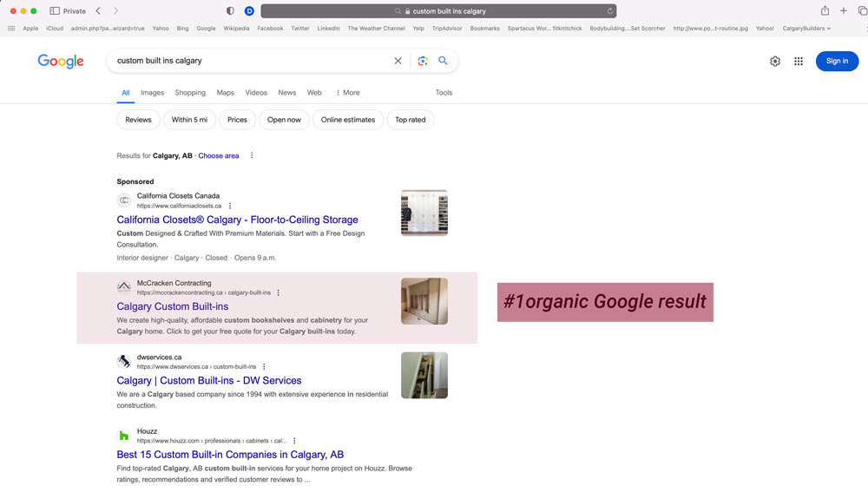Clear the Google search box with X
This screenshot has width=868, height=499.
click(x=398, y=61)
